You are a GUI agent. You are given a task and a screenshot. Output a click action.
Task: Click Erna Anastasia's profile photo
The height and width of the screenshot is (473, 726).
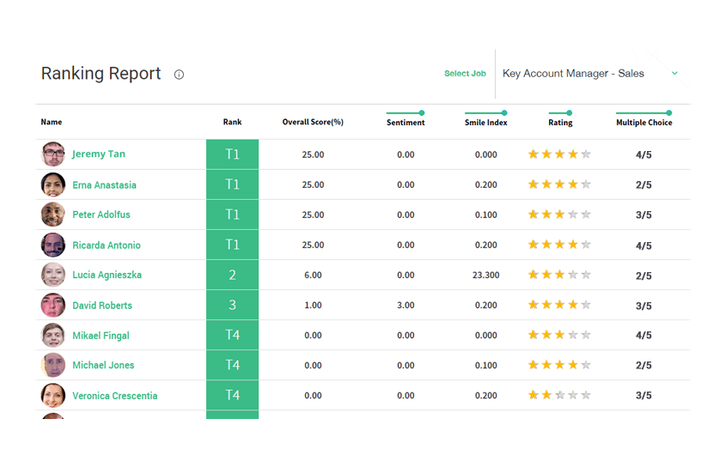click(53, 185)
